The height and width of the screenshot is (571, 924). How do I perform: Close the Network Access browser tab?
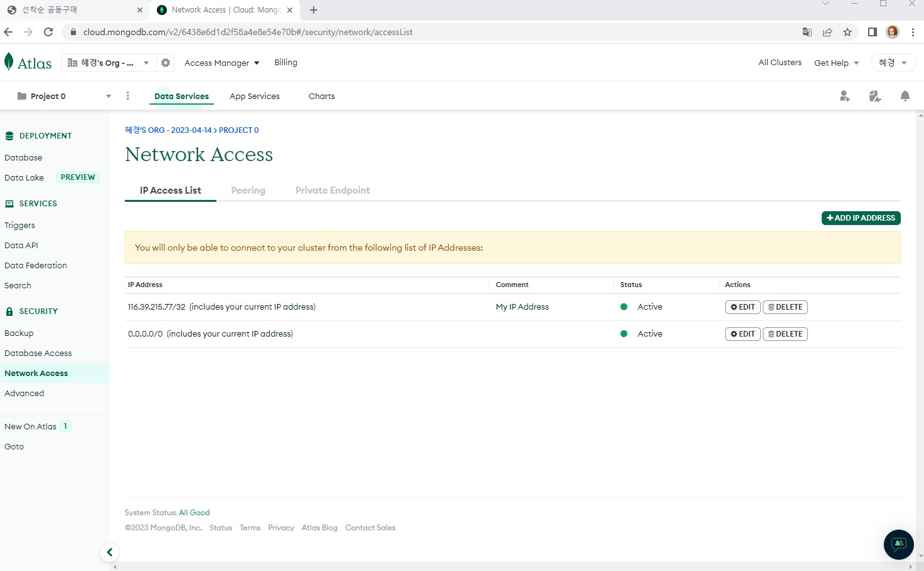coord(290,10)
